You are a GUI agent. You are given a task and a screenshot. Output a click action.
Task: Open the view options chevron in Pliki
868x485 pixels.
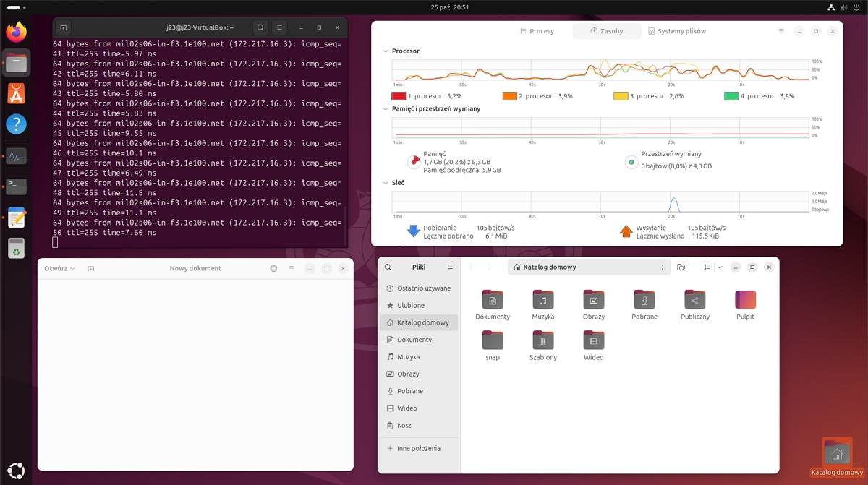point(720,267)
